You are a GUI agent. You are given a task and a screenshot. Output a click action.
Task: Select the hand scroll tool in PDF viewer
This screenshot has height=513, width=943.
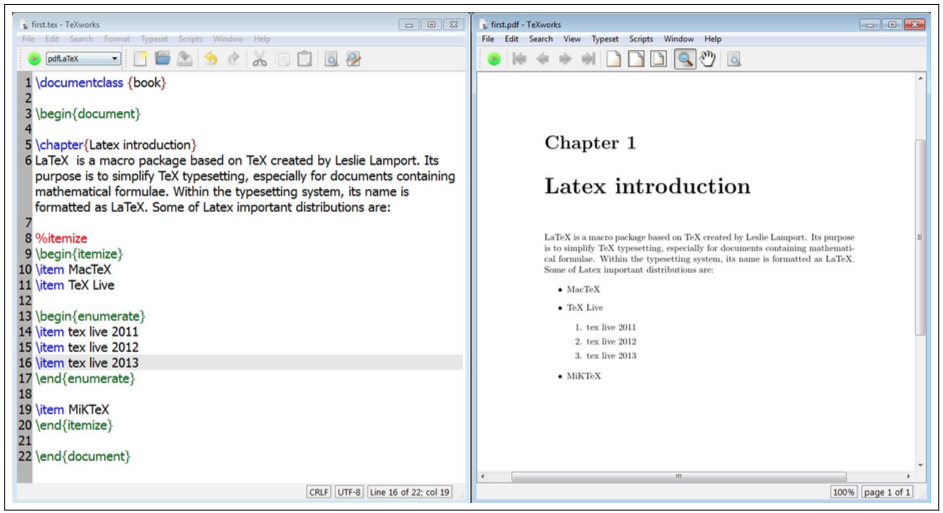click(x=708, y=59)
